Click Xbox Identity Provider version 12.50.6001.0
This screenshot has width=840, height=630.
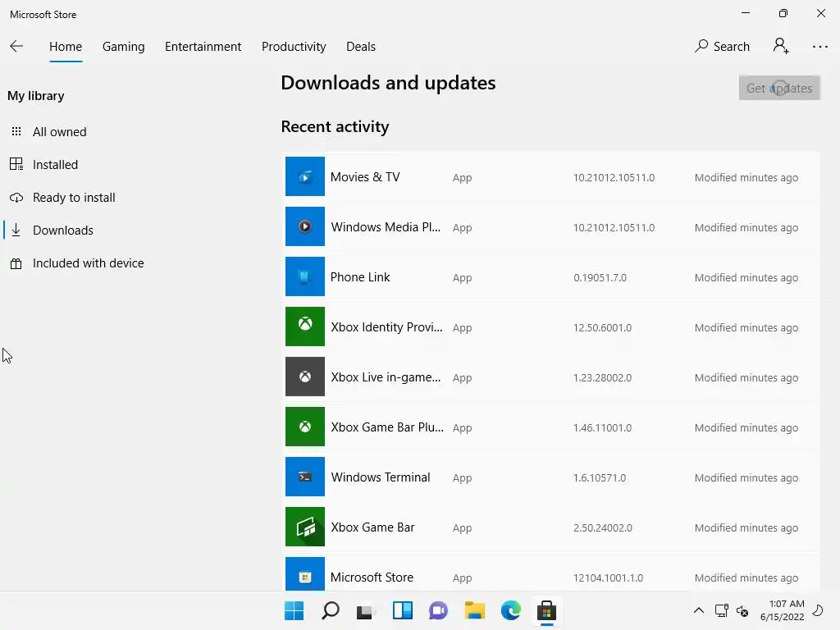[x=602, y=327]
